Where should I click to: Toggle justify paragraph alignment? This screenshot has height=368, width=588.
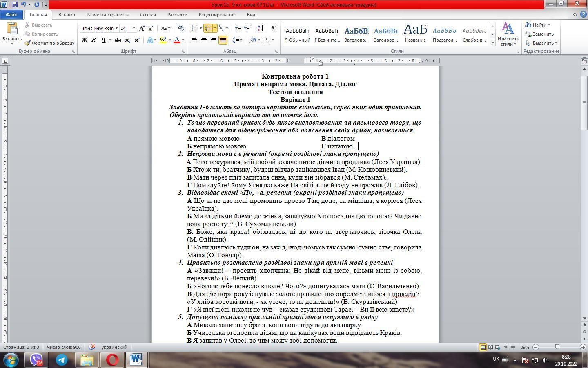(223, 40)
